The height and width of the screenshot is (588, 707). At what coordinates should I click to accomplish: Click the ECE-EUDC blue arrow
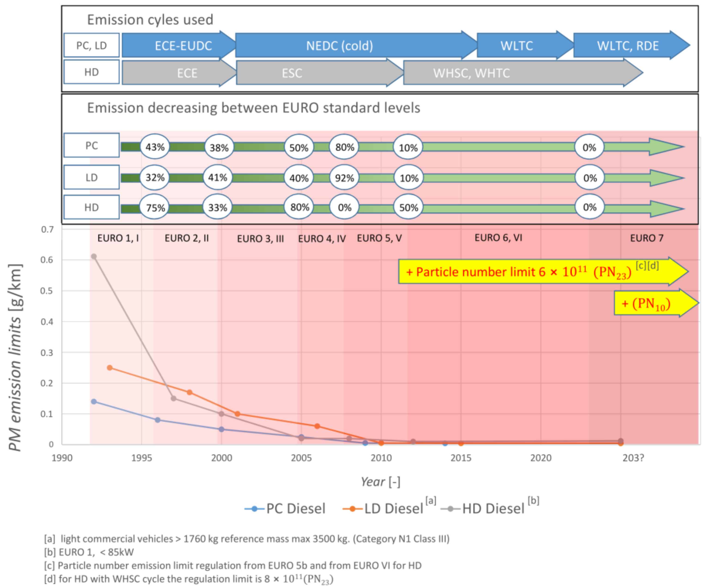[x=183, y=46]
